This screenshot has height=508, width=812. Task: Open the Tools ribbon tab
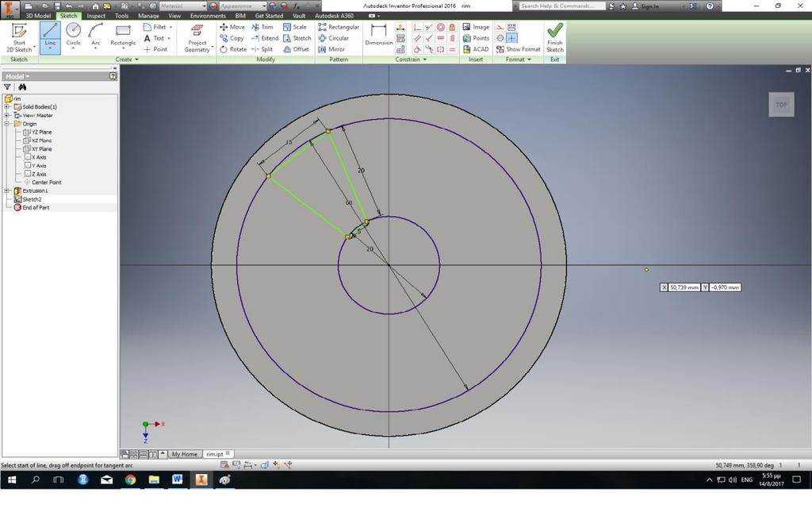pyautogui.click(x=121, y=16)
